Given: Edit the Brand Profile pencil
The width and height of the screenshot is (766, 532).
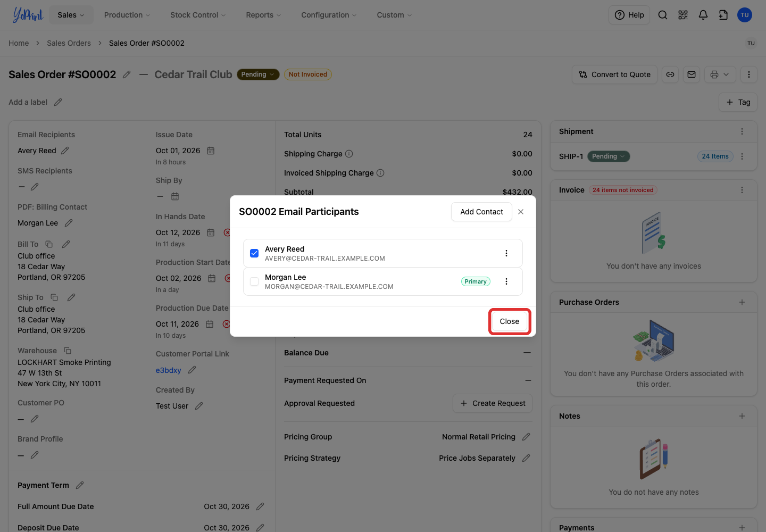Looking at the screenshot, I should coord(35,455).
